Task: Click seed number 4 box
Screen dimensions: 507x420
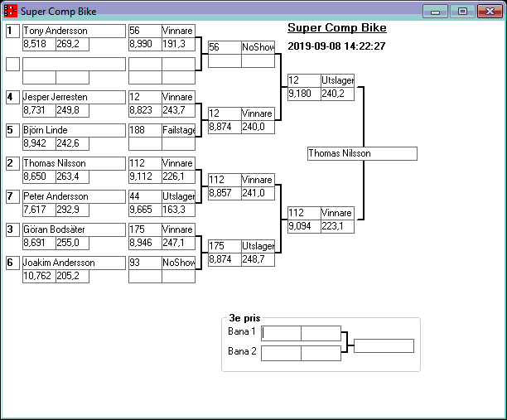Action: pyautogui.click(x=12, y=97)
